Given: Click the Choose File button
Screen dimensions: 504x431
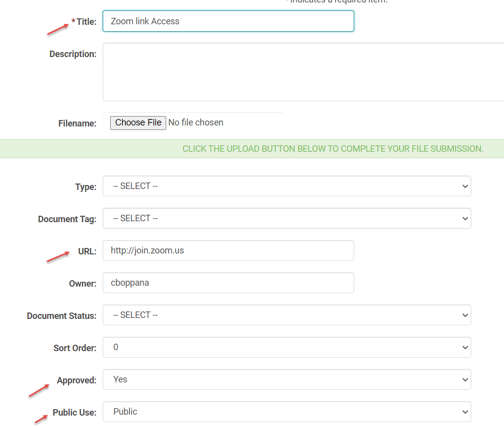Looking at the screenshot, I should pyautogui.click(x=137, y=123).
